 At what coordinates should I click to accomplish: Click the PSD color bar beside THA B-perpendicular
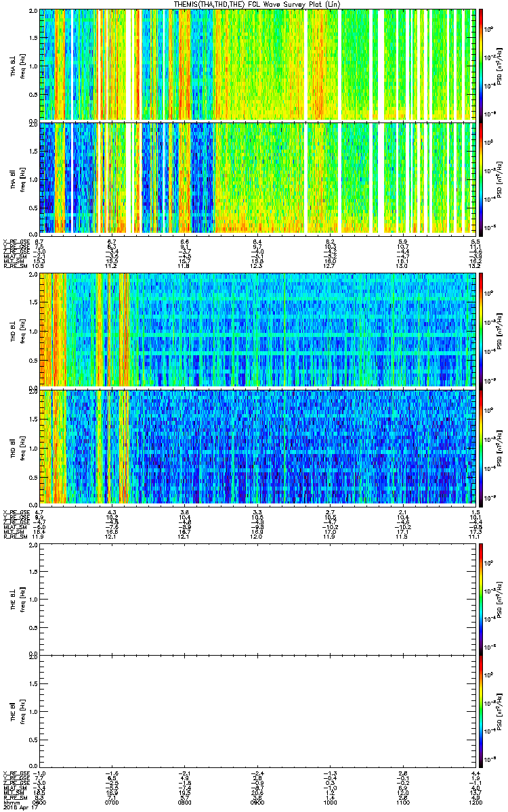[481, 64]
